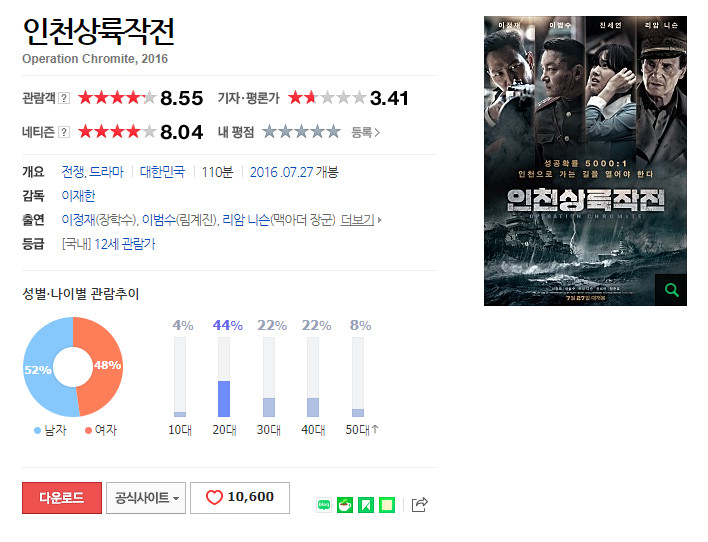Save with the Naver Keep icon
This screenshot has height=542, width=708.
click(366, 505)
